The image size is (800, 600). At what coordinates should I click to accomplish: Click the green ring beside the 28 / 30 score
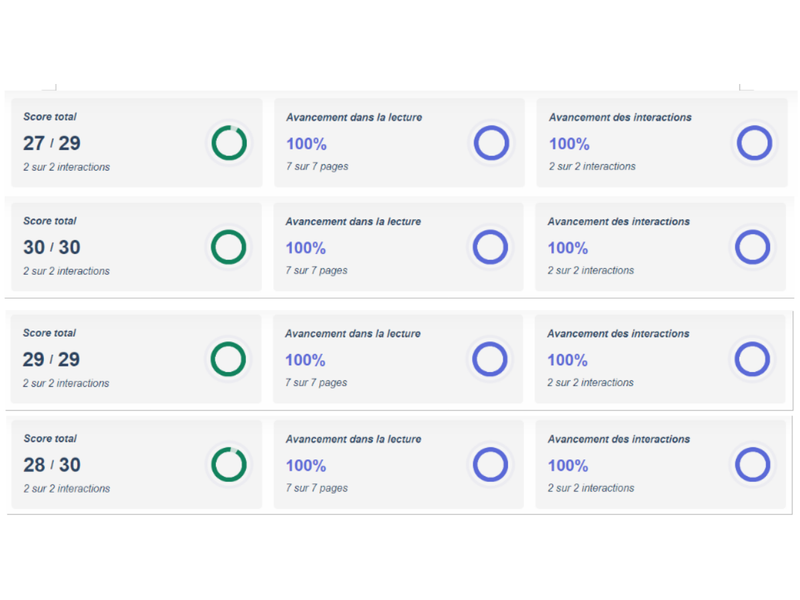(229, 464)
